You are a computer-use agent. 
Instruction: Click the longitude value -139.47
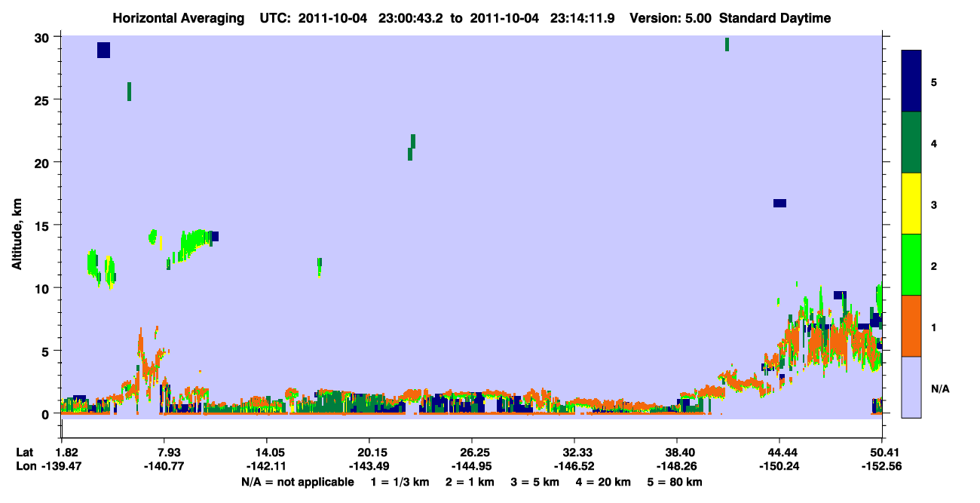pyautogui.click(x=61, y=467)
